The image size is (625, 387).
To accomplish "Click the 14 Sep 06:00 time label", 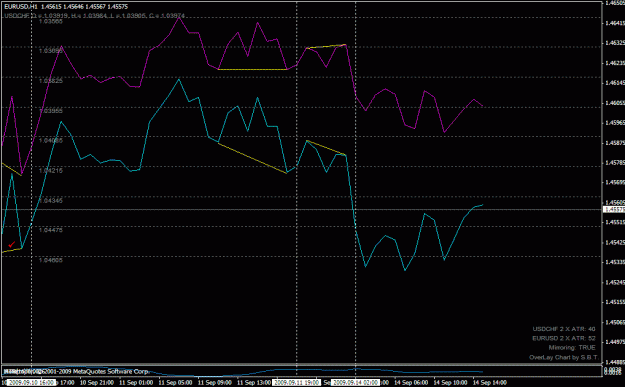I will (x=411, y=383).
